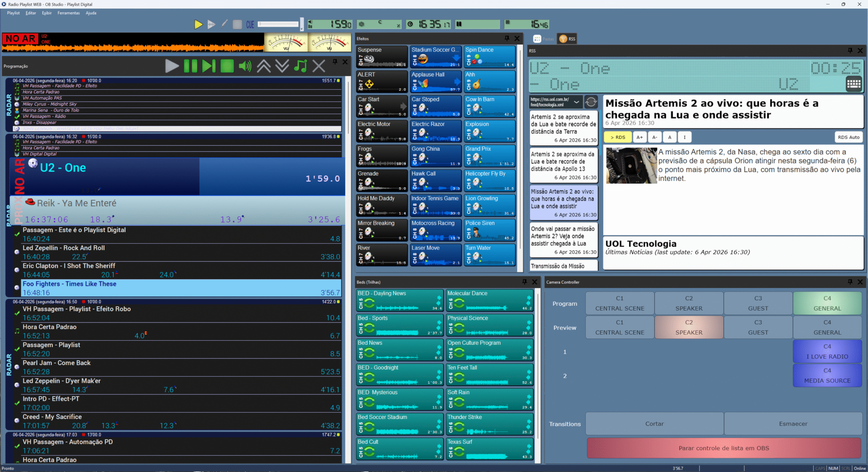This screenshot has width=868, height=472.
Task: Click the keyboard icon in RDS display
Action: coord(854,84)
